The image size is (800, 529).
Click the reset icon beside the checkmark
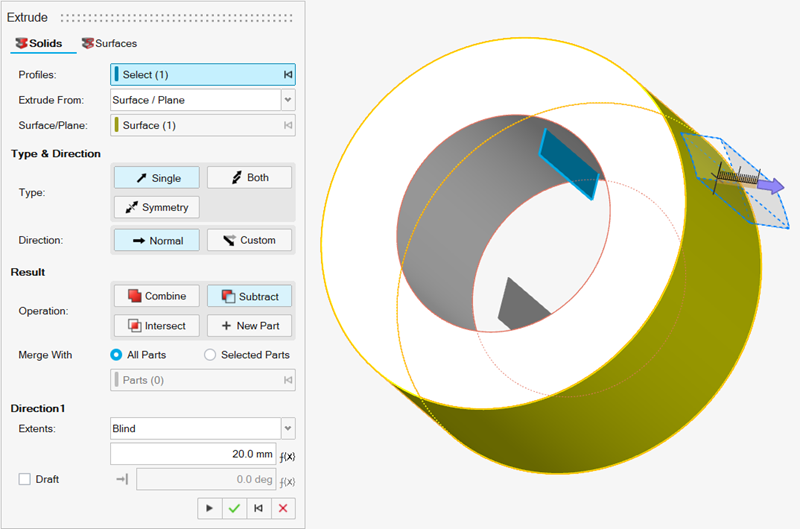[x=259, y=508]
